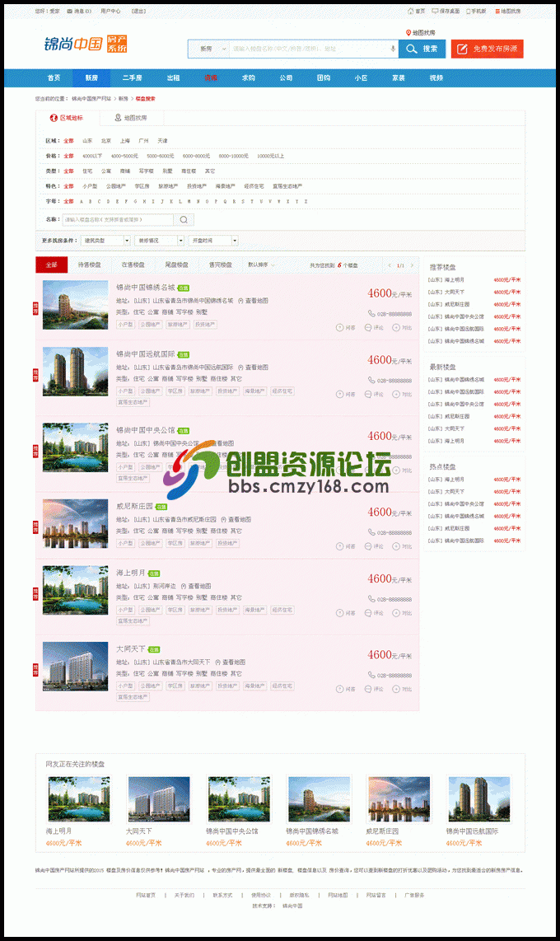The width and height of the screenshot is (560, 941).
Task: Open 出租 in the blue navigation bar
Action: (173, 78)
